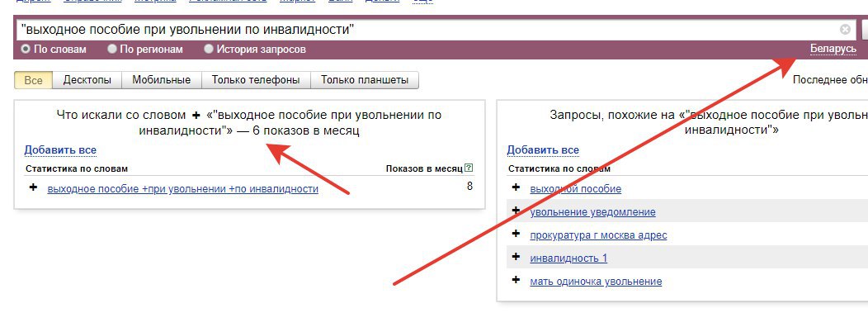The width and height of the screenshot is (868, 327).
Task: Switch to the 'Десктопы' tab
Action: point(87,80)
